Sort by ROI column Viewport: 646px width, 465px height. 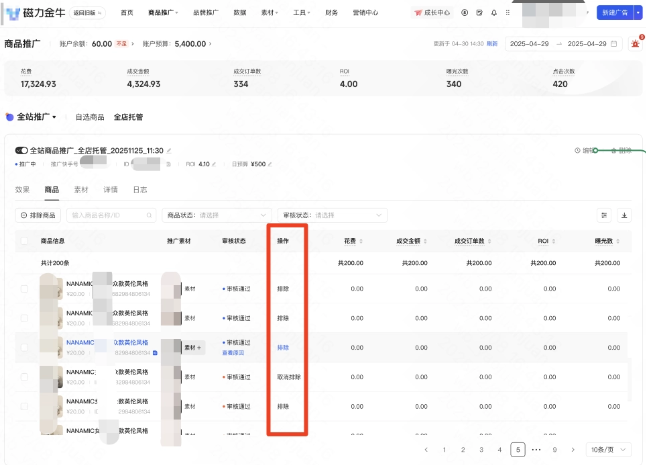[x=554, y=241]
